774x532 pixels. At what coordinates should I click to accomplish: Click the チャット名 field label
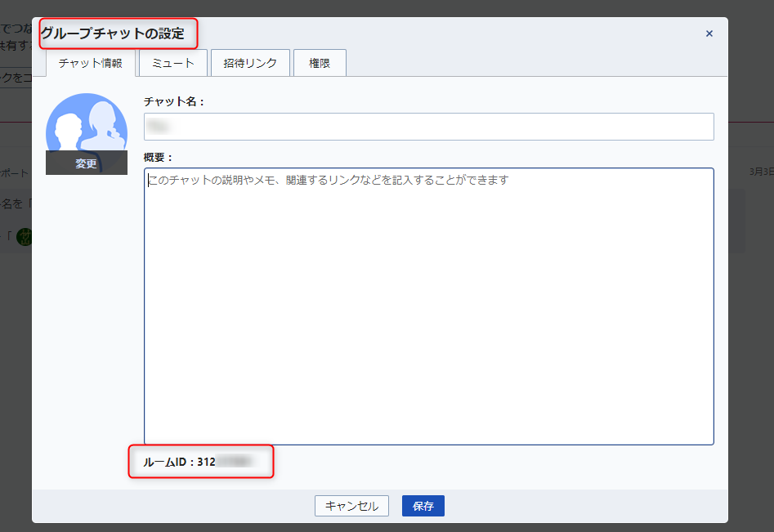click(x=173, y=101)
